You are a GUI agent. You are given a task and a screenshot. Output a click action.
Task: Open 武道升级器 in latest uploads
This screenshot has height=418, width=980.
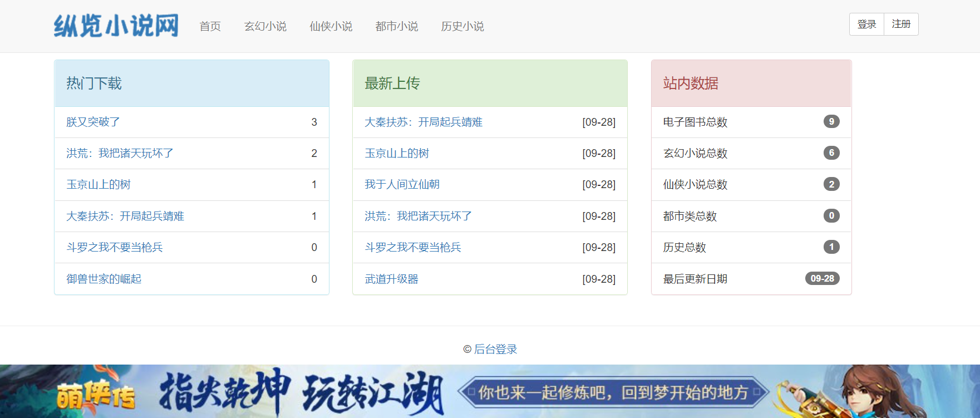[391, 279]
